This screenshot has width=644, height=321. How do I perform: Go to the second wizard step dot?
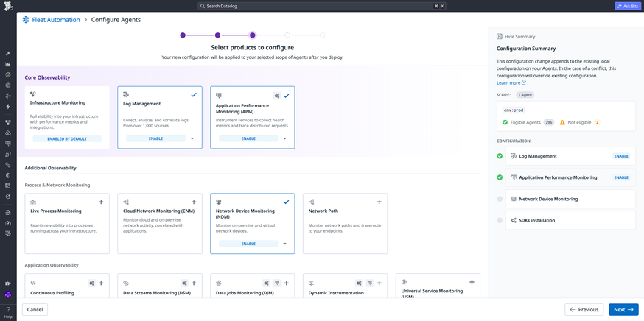(217, 35)
